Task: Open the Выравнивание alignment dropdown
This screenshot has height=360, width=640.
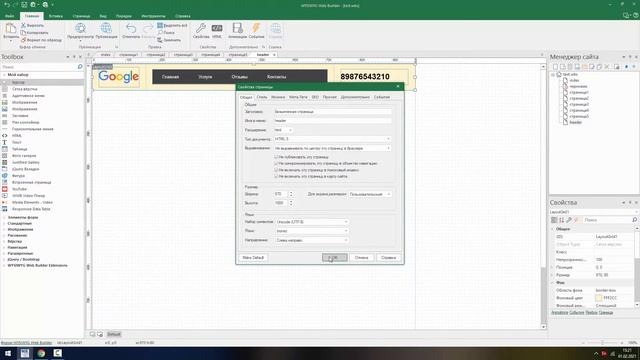Action: (332, 148)
